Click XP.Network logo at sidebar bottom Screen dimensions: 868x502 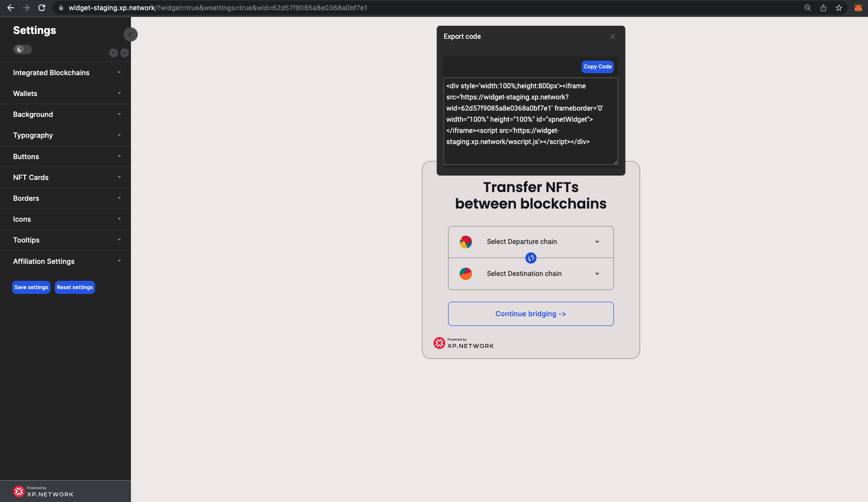tap(43, 491)
